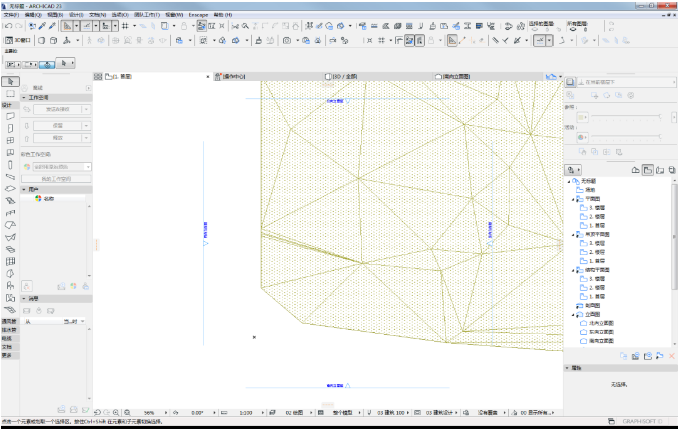Open 北向立面图 in the navigator
This screenshot has height=433, width=684.
[601, 323]
